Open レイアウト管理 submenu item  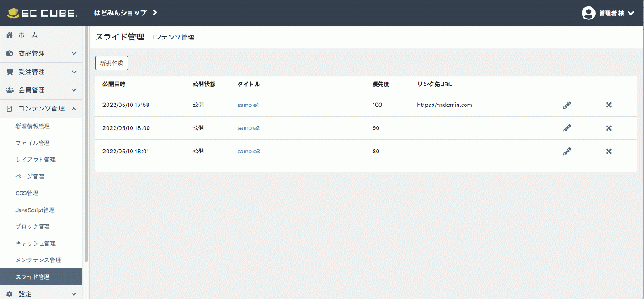click(36, 160)
